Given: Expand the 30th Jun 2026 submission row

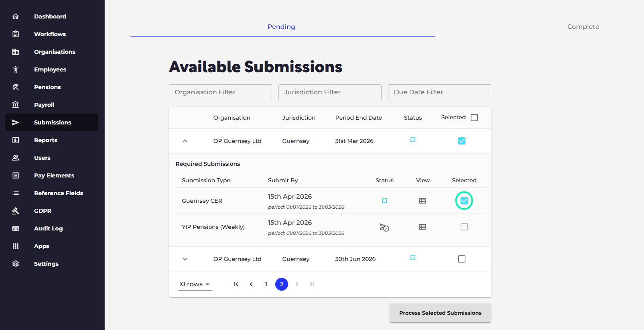Looking at the screenshot, I should [x=185, y=259].
